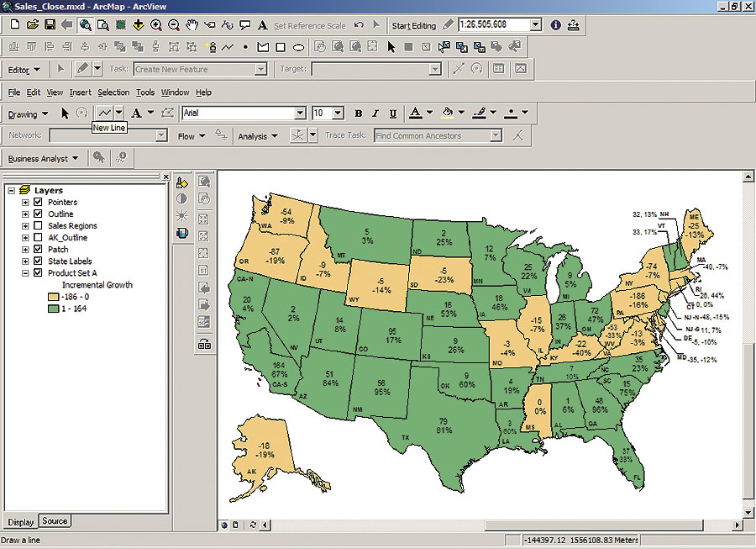This screenshot has height=549, width=756.
Task: Click the Add Data yellow plus icon
Action: tap(139, 25)
